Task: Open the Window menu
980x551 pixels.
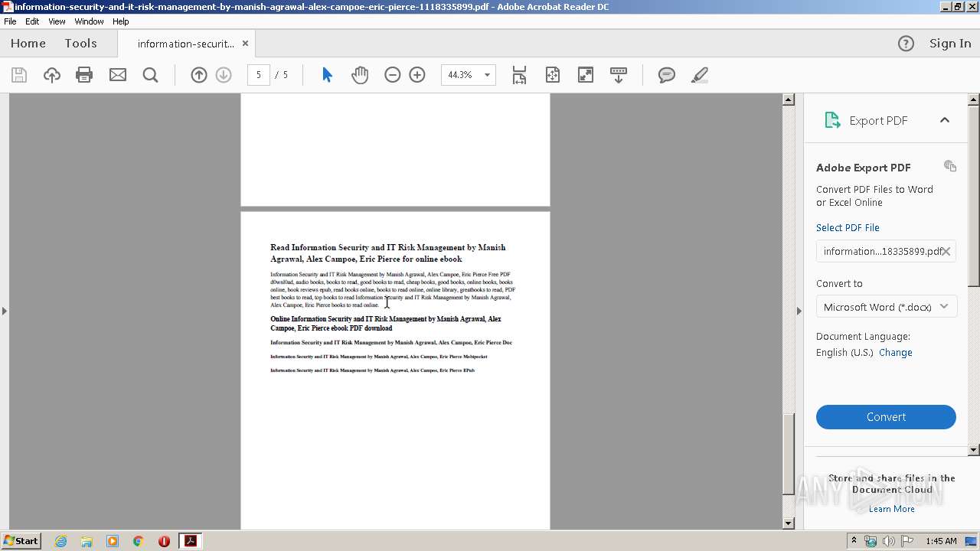Action: [89, 21]
